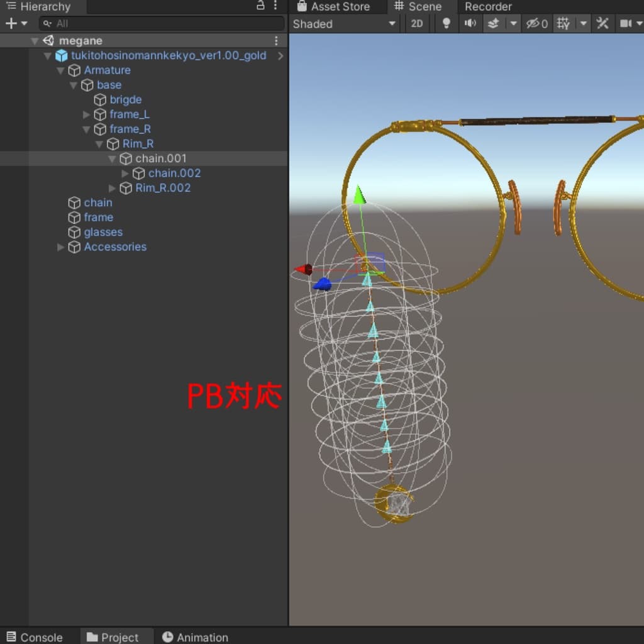Select the Rim_R.002 object

tap(162, 188)
